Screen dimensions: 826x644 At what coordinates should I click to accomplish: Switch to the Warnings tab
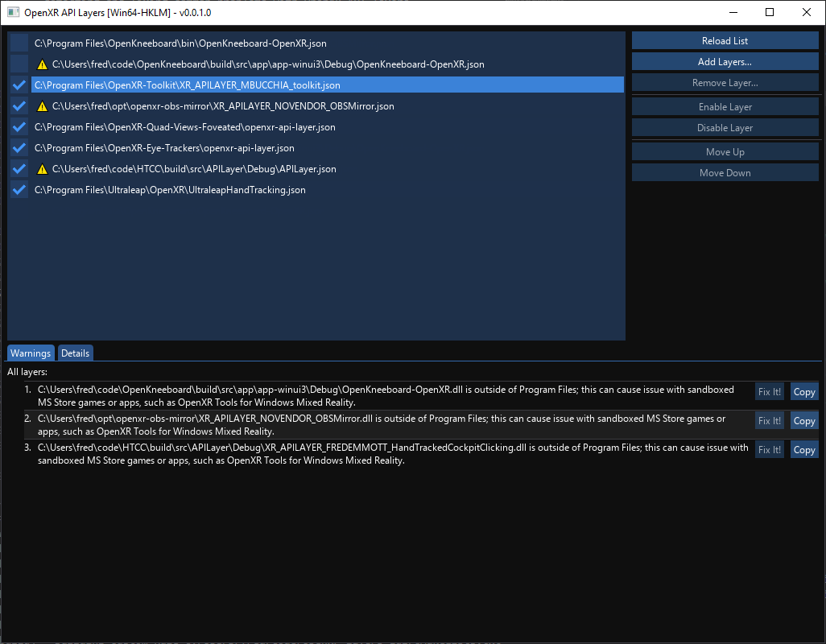[x=31, y=353]
